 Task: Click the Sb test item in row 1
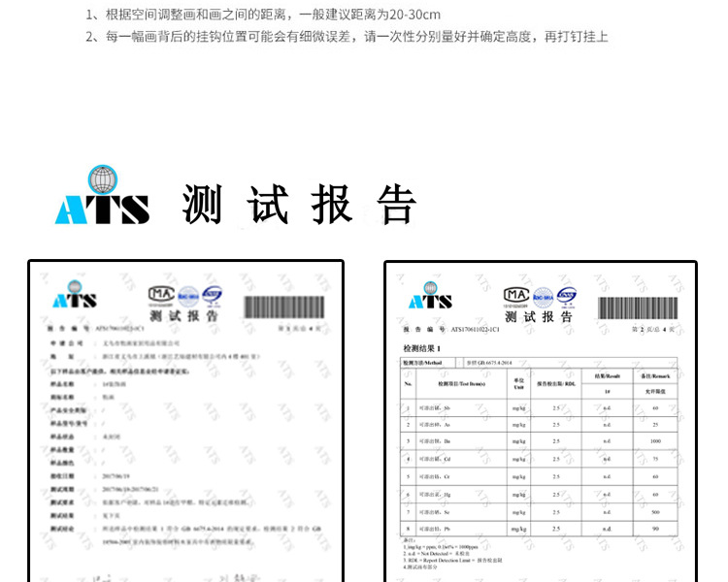[x=435, y=408]
